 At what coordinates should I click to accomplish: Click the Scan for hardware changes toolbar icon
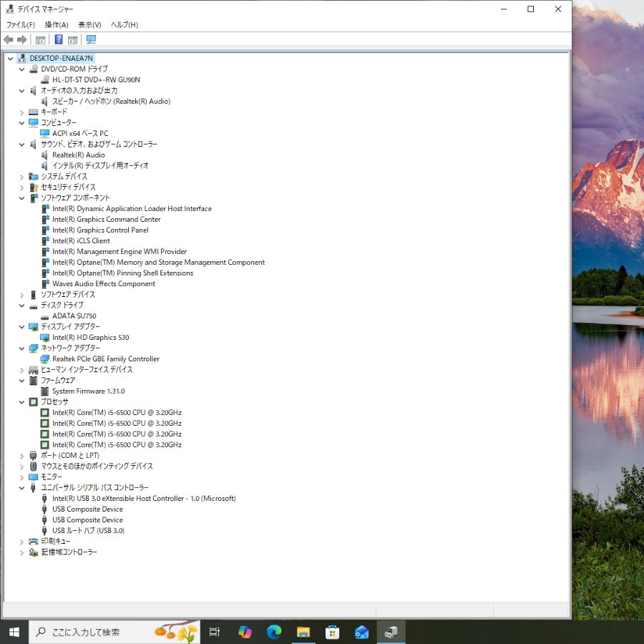pyautogui.click(x=91, y=40)
